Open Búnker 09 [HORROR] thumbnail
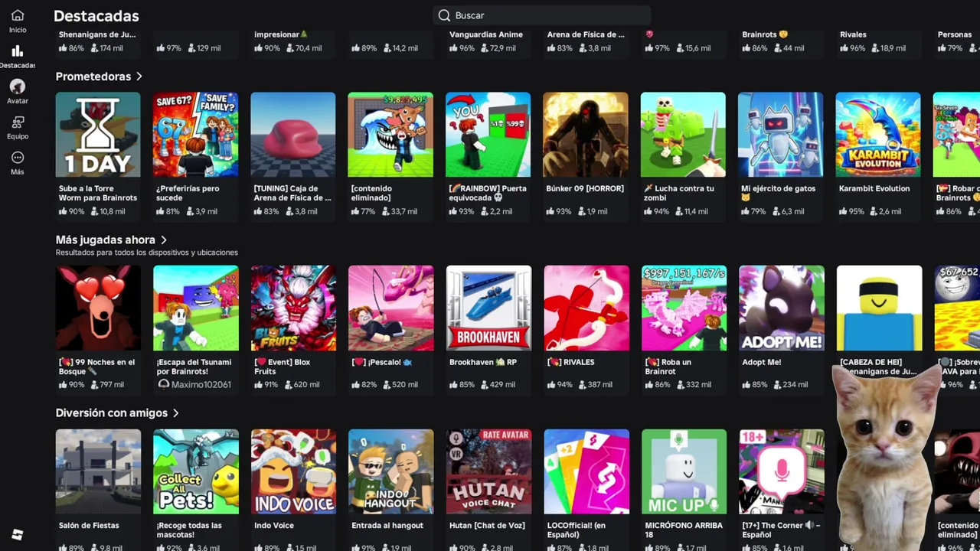Screen dimensions: 980x551 [x=586, y=135]
